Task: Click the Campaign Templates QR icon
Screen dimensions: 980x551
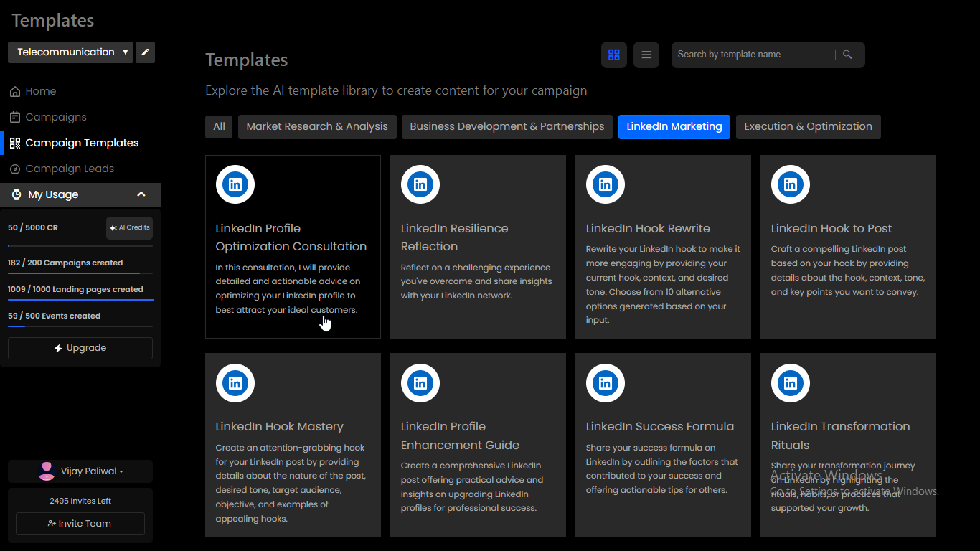Action: [x=15, y=143]
